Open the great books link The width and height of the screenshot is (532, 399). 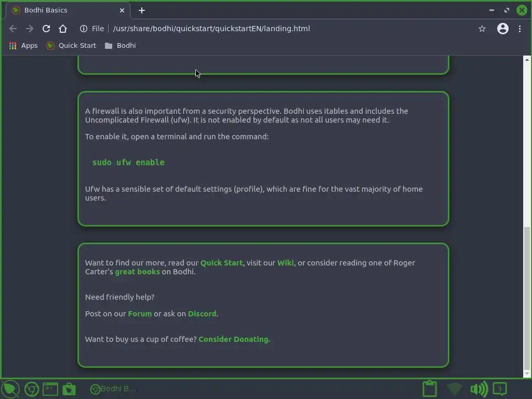point(137,272)
